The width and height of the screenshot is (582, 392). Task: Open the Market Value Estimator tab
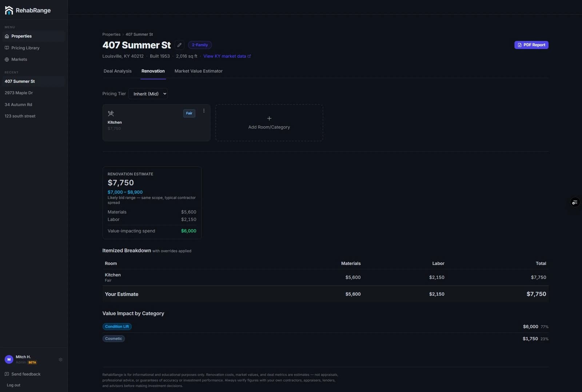coord(199,71)
